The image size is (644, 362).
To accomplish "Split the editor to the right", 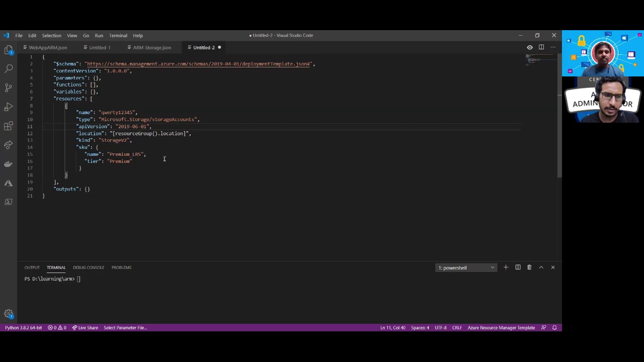I will 541,47.
